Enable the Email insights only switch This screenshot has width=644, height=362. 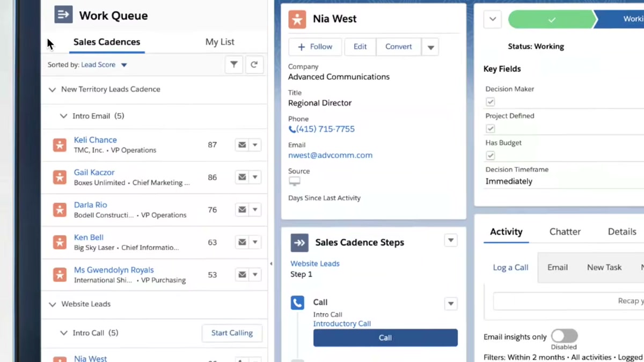point(564,336)
